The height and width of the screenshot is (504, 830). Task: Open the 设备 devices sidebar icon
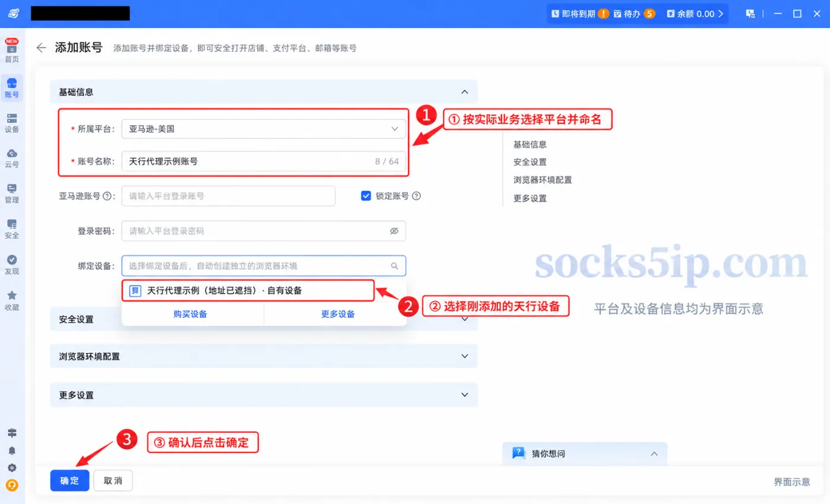(12, 123)
